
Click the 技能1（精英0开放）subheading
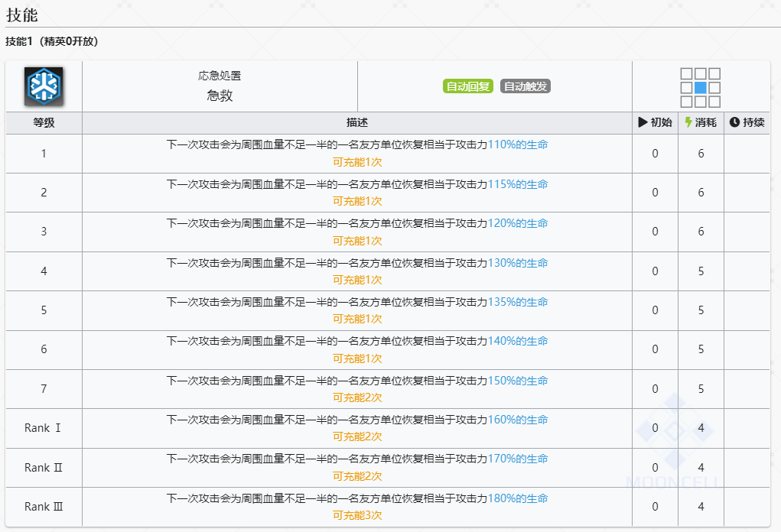pyautogui.click(x=52, y=41)
